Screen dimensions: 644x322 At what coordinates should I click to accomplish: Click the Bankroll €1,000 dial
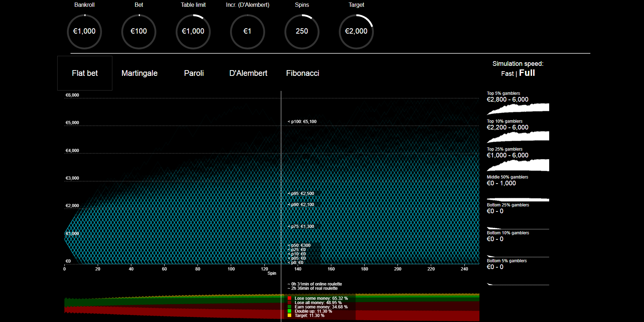tap(84, 31)
